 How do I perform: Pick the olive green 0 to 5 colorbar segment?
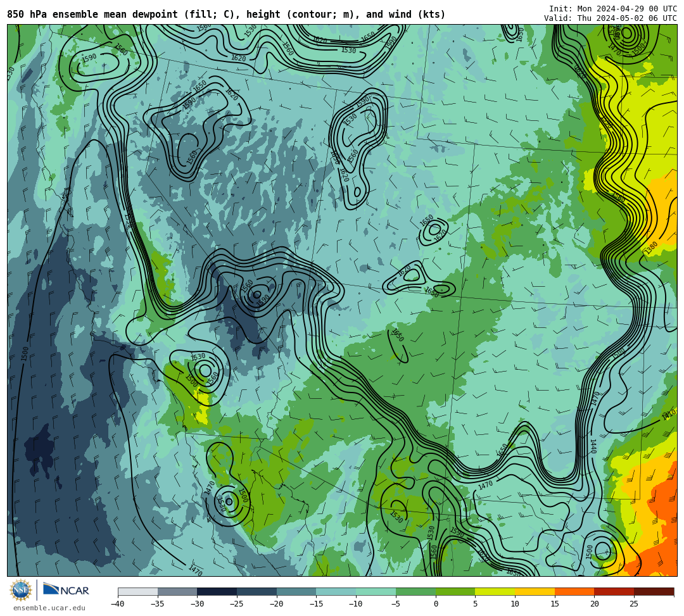(455, 591)
